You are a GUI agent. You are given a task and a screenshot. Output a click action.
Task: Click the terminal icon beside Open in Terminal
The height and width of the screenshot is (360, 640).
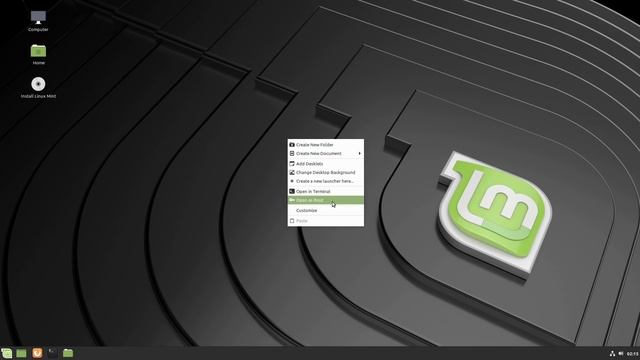pyautogui.click(x=292, y=191)
